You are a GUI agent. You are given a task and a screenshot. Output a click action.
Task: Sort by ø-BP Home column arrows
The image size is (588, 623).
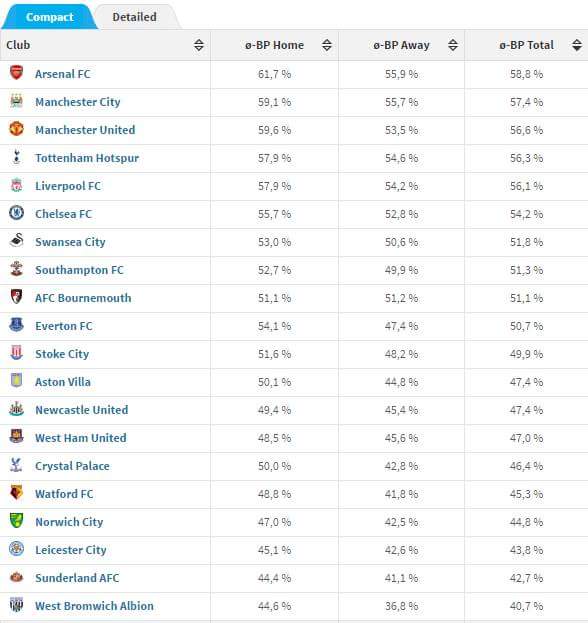[x=327, y=45]
